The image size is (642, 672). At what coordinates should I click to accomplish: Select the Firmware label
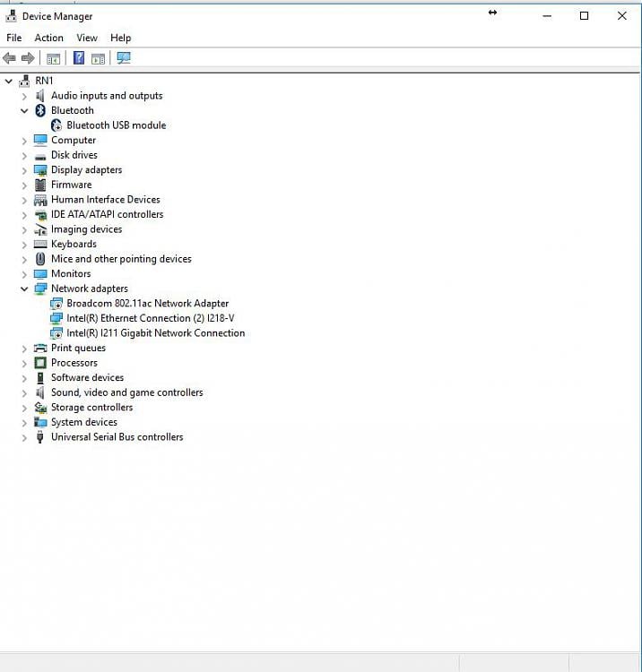tap(71, 185)
